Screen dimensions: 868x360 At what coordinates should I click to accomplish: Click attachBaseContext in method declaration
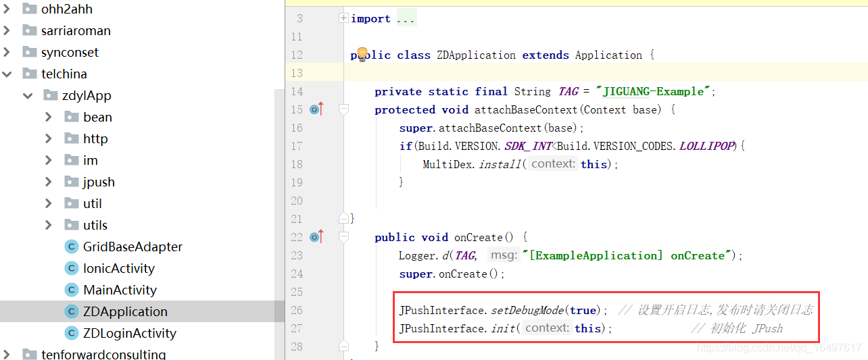click(526, 109)
